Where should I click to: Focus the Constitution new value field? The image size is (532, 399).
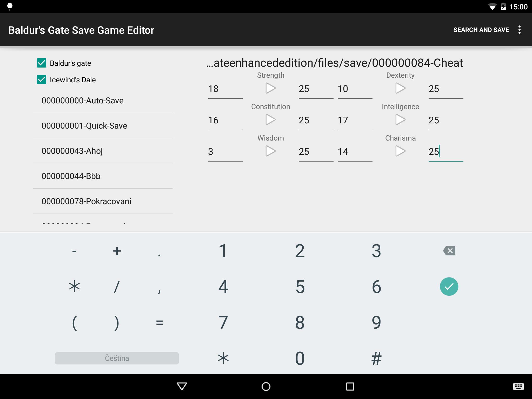point(316,121)
